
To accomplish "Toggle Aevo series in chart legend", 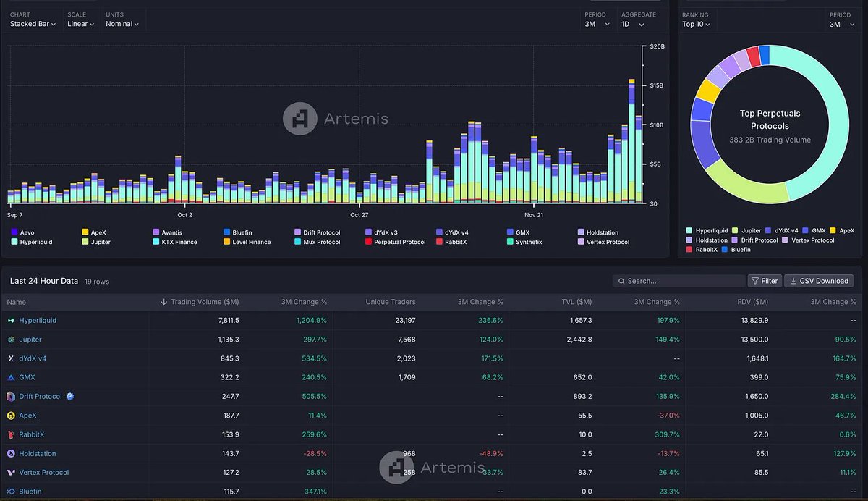I will [22, 232].
